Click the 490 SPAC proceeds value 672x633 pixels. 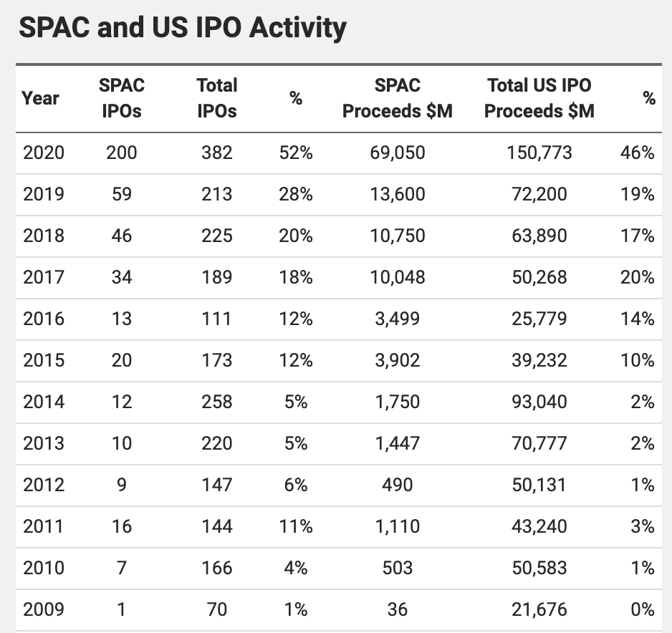tap(397, 485)
